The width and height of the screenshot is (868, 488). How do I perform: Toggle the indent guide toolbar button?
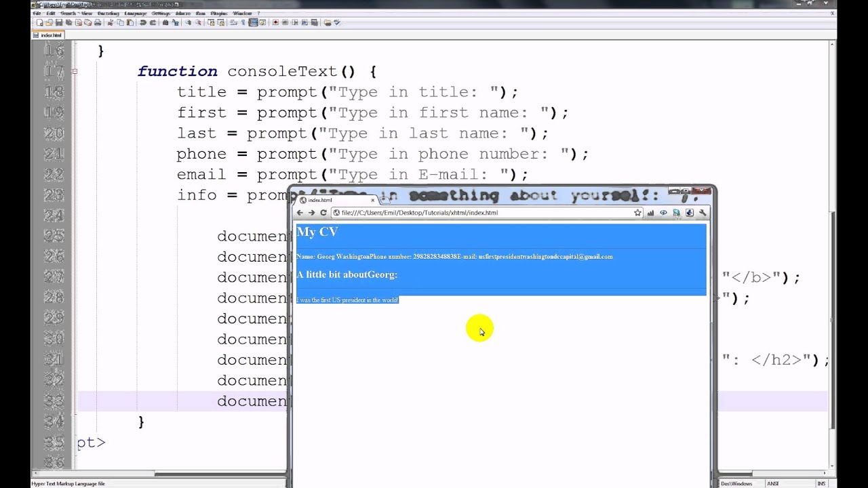(253, 22)
